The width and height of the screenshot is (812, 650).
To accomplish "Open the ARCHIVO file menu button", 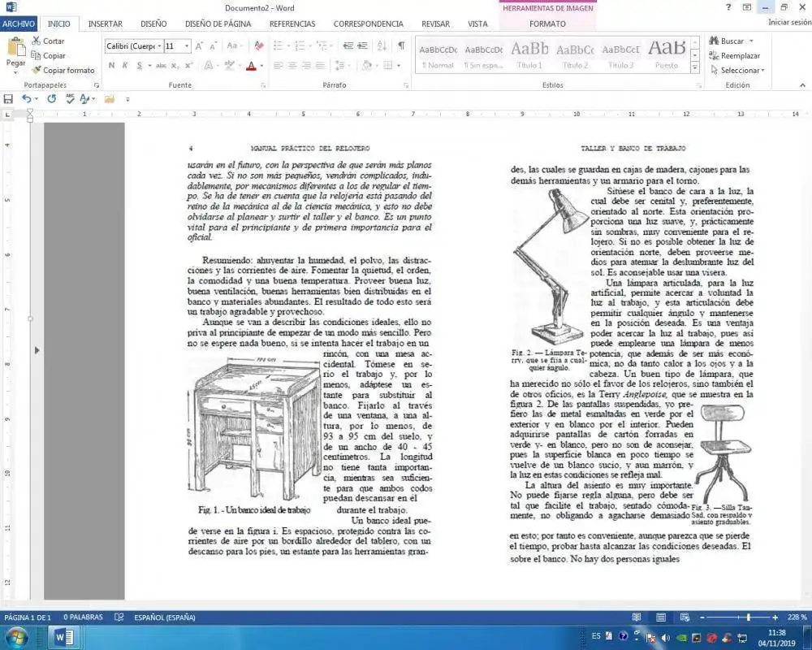I will 18,24.
